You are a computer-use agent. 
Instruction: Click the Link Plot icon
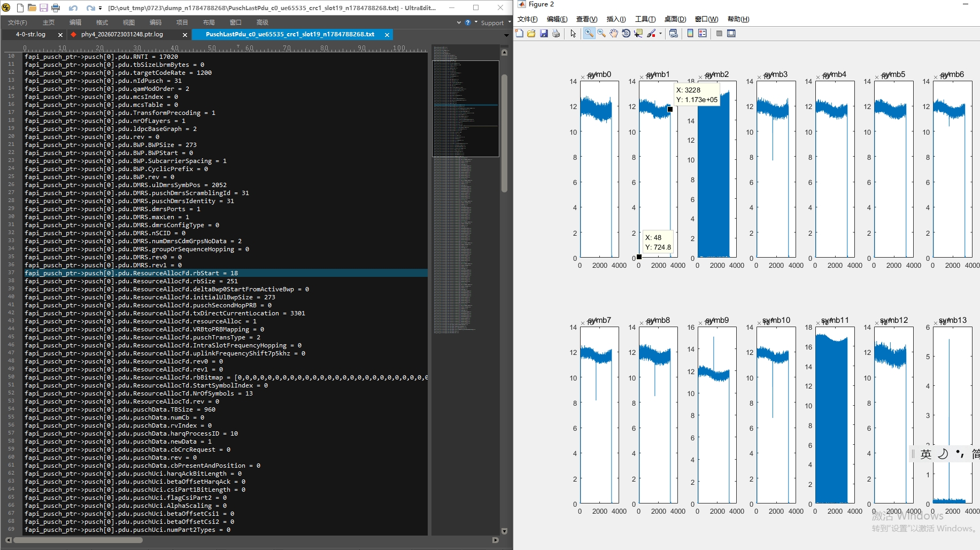tap(674, 34)
